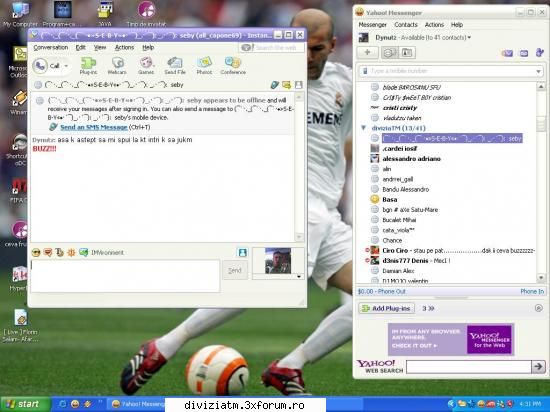
Task: Click the Windows start button
Action: [x=26, y=404]
